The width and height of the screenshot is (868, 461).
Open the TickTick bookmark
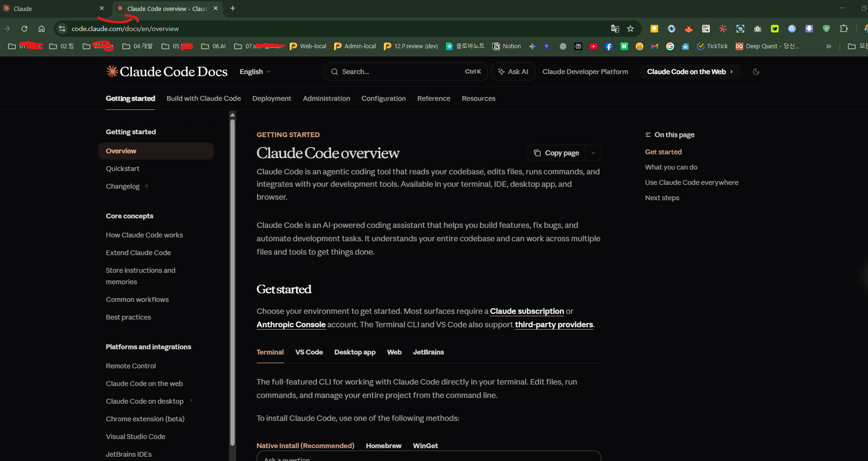click(x=712, y=46)
